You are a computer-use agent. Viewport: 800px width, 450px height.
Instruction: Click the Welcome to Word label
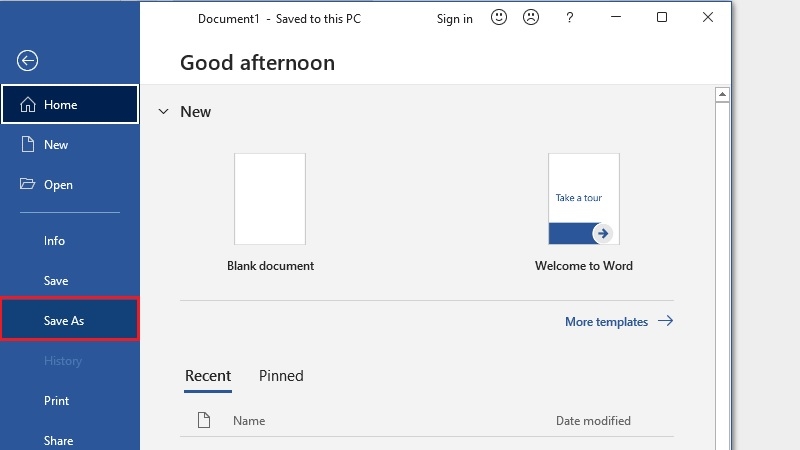(584, 266)
